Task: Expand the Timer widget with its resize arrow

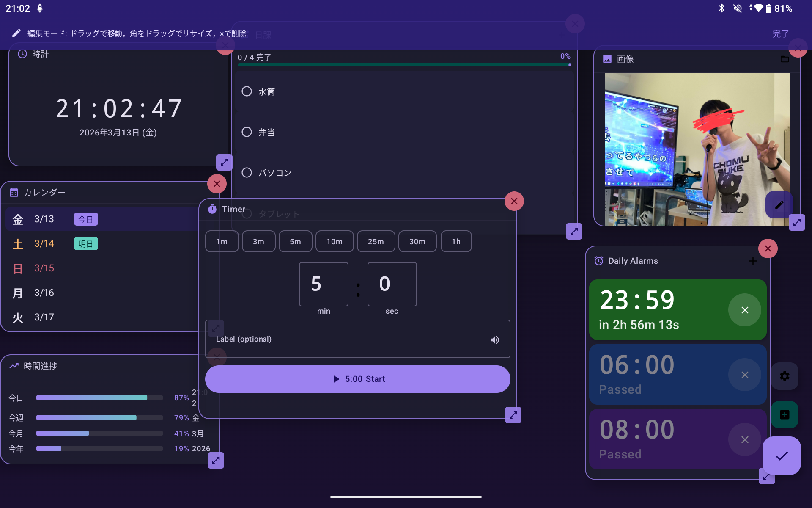Action: point(513,415)
